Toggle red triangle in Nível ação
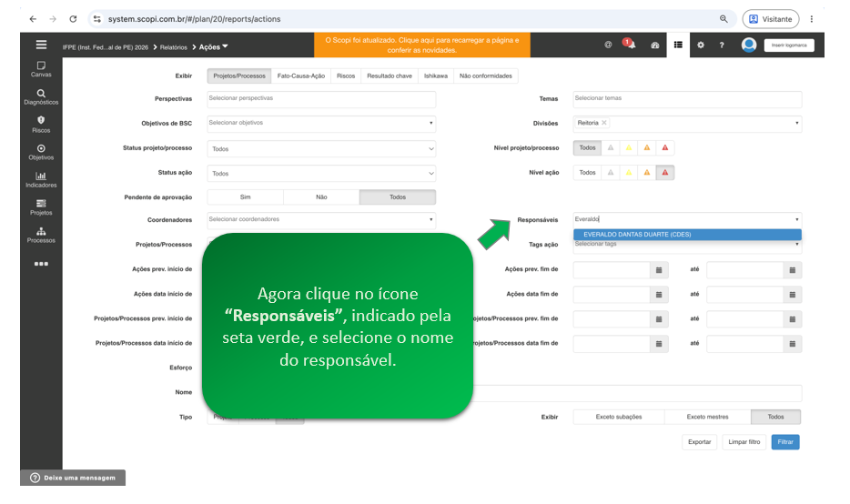This screenshot has height=504, width=850. (x=665, y=173)
